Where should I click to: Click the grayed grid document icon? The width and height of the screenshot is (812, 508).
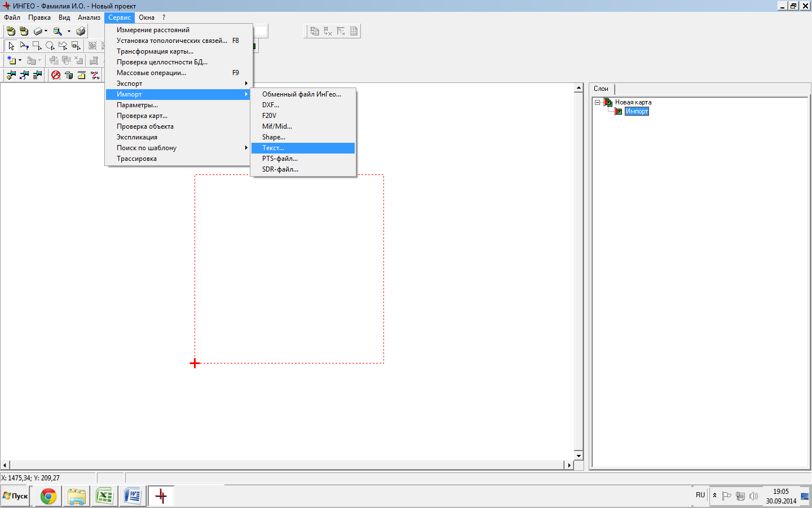click(x=354, y=31)
